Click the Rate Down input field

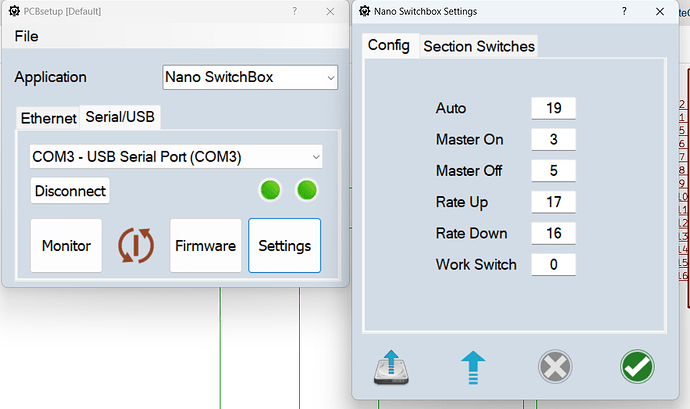coord(554,233)
